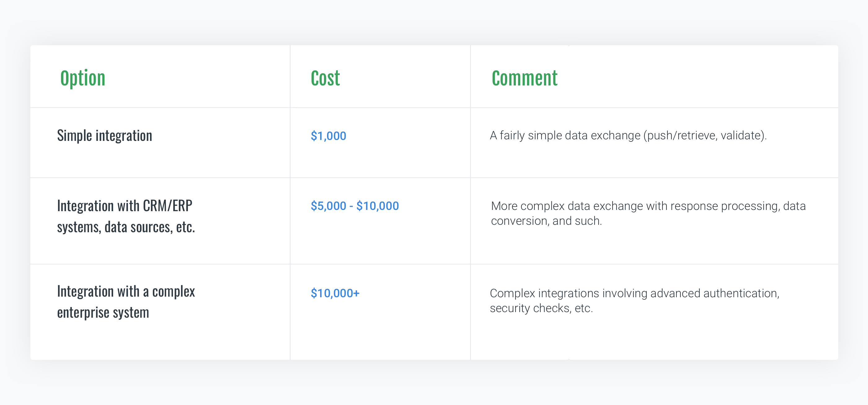Screen dimensions: 868x405
Task: Click 'conversion, and such.' comment line
Action: (x=546, y=221)
